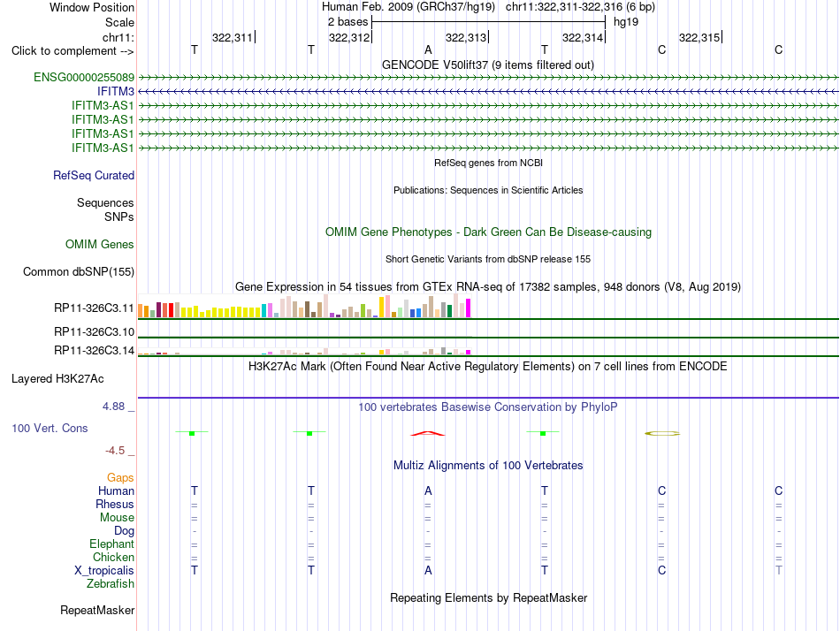Open the Layered H3K27Ac track label
This screenshot has width=840, height=631.
pyautogui.click(x=57, y=379)
